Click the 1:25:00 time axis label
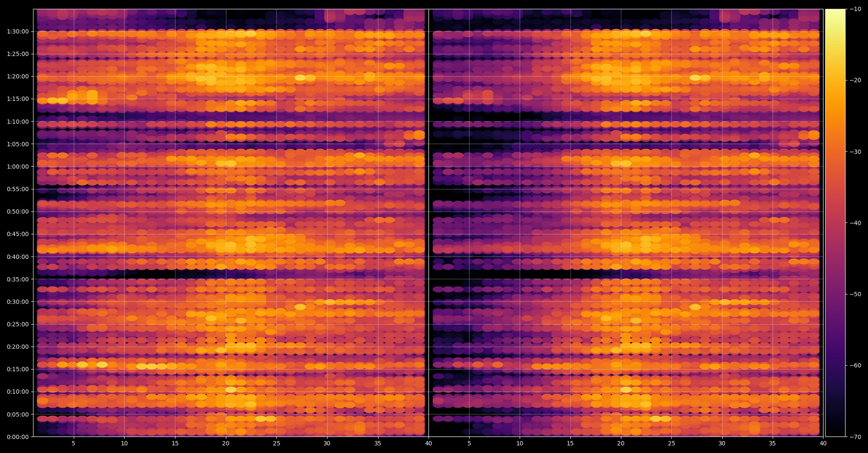This screenshot has width=868, height=453. 18,54
